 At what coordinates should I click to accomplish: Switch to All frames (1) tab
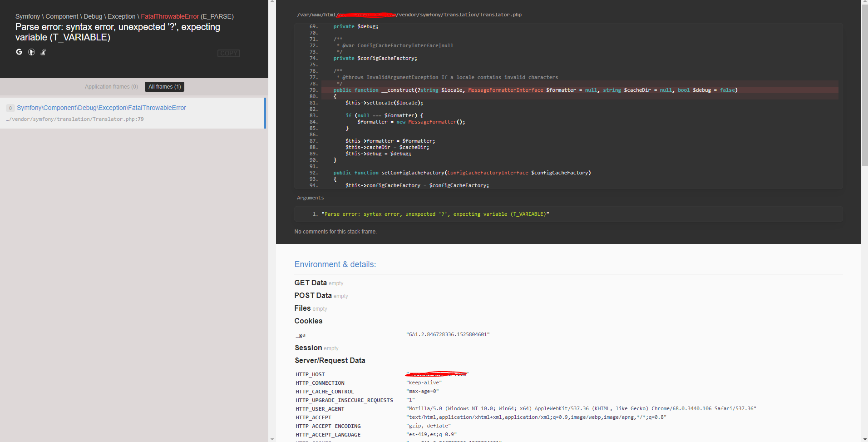click(x=164, y=87)
